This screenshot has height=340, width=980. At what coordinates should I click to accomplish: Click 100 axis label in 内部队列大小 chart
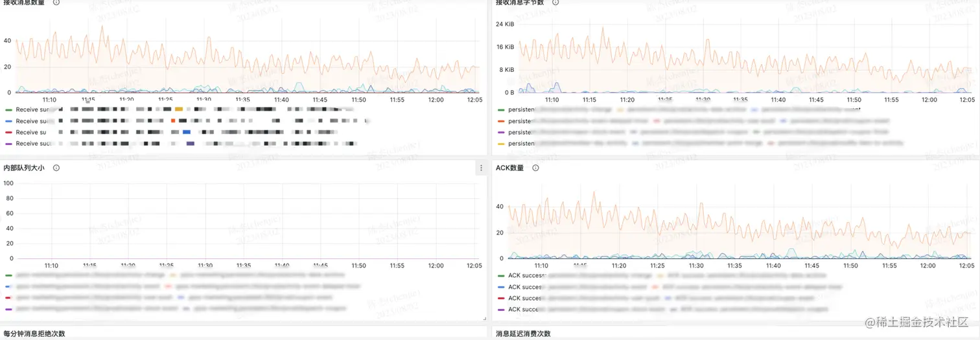[x=8, y=183]
